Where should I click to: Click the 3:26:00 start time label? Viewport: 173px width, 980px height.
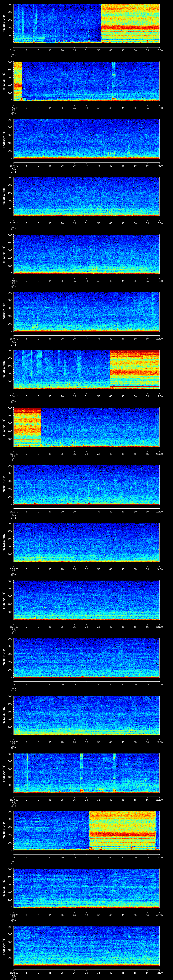point(14,742)
